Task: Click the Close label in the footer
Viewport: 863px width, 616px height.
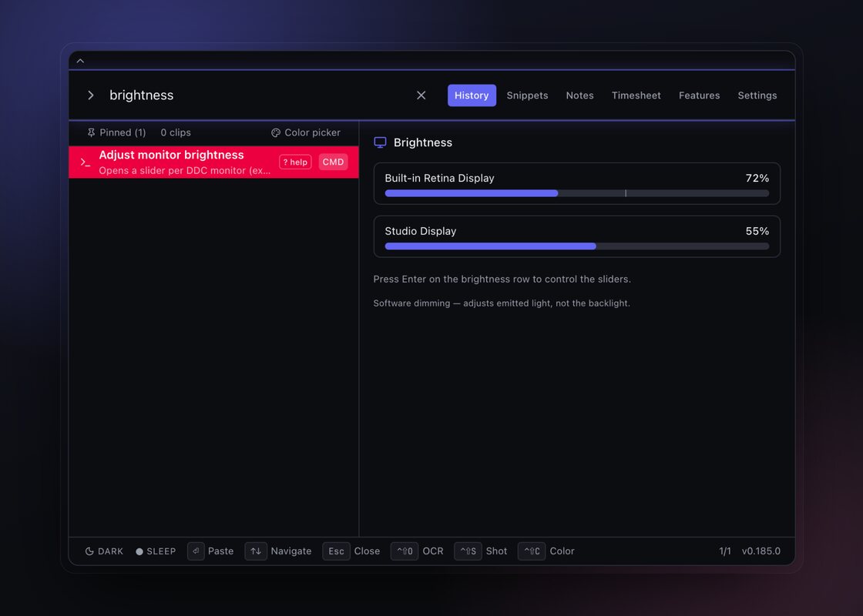Action: click(x=367, y=551)
